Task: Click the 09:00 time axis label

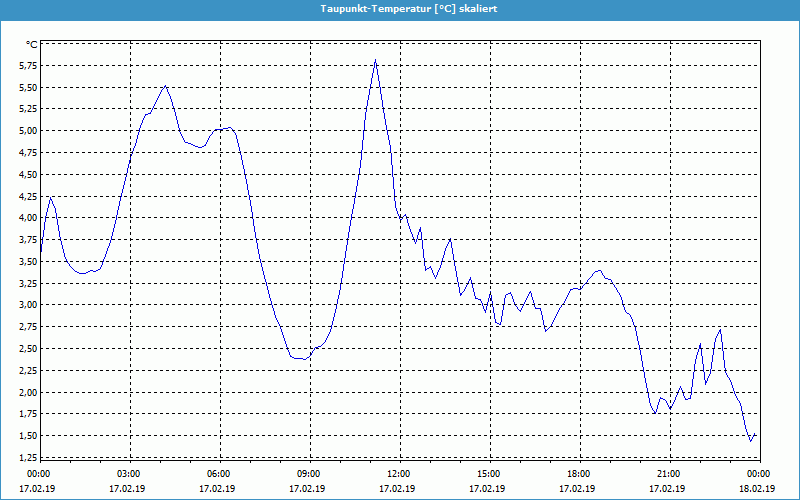Action: [309, 474]
